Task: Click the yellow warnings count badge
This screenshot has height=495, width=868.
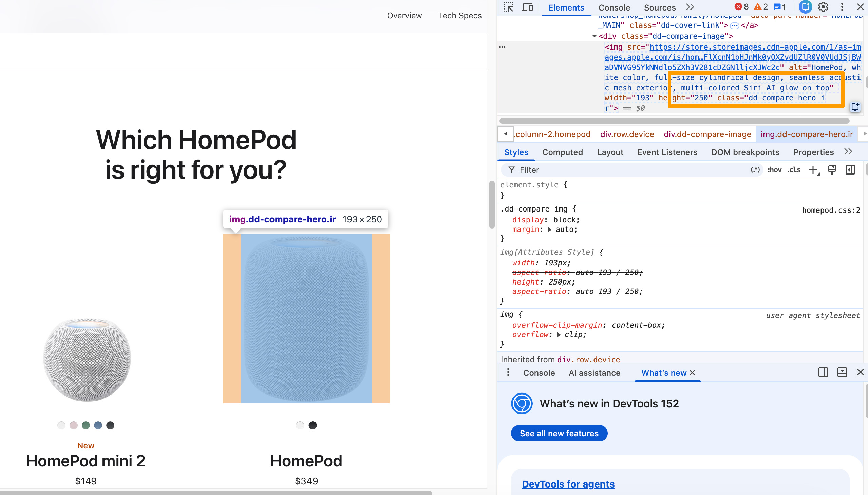Action: [x=761, y=7]
